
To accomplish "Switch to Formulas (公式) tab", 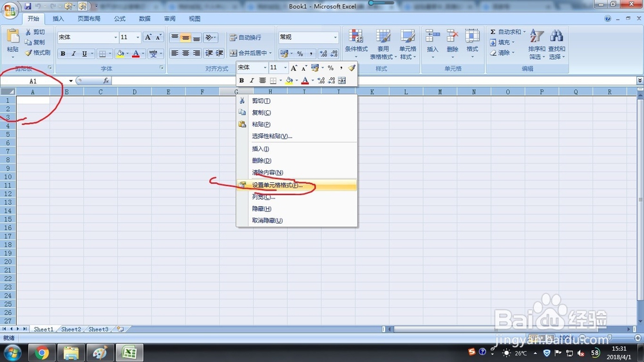I will pos(120,19).
